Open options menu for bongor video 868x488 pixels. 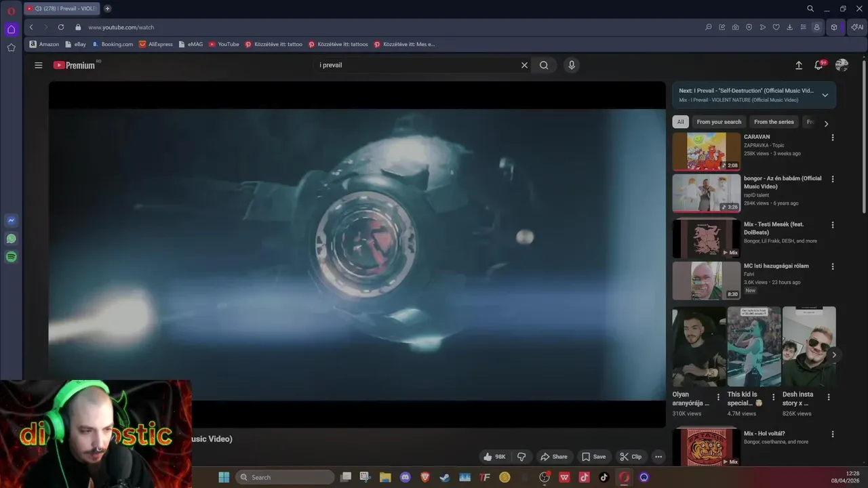tap(833, 180)
